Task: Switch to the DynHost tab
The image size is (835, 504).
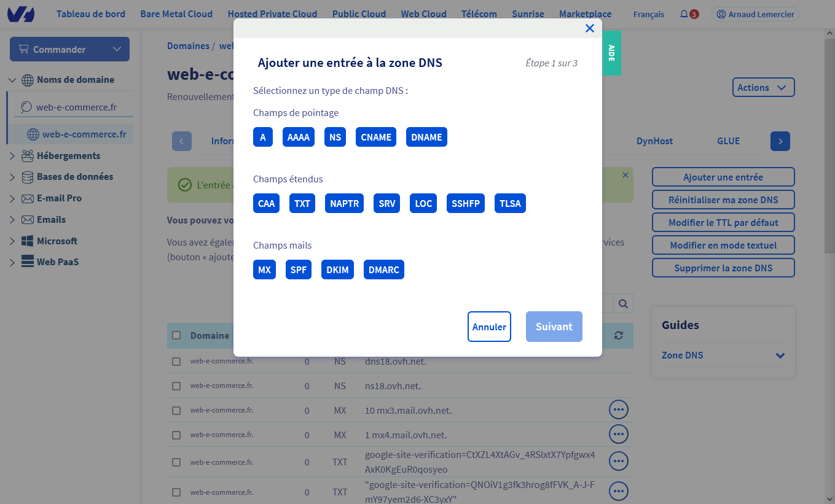Action: pyautogui.click(x=654, y=141)
